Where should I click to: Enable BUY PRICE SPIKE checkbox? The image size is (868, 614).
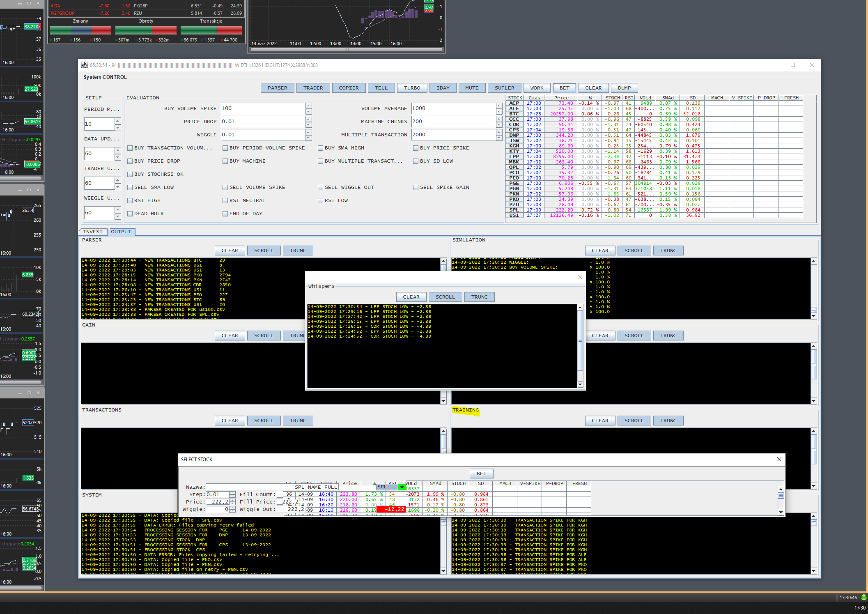pos(416,148)
